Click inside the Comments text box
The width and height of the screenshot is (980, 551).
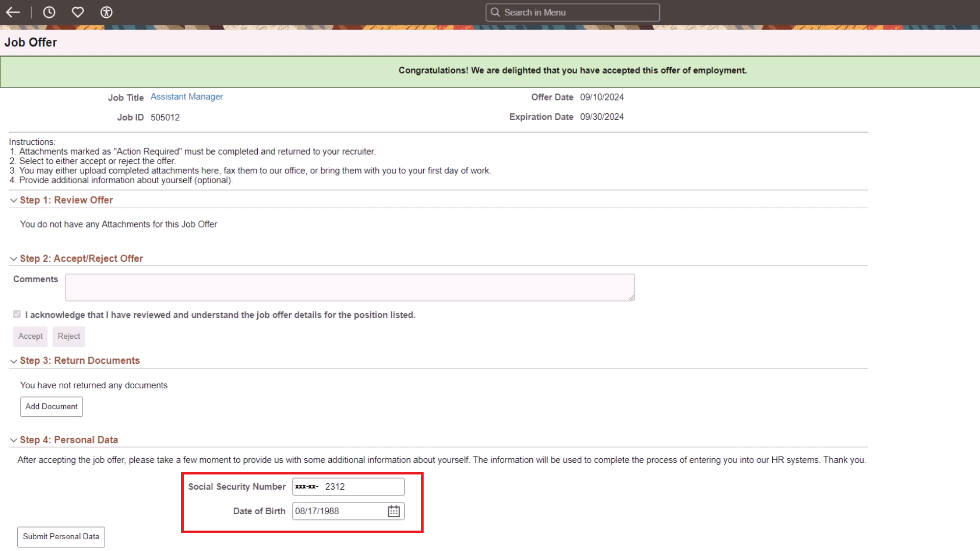349,287
